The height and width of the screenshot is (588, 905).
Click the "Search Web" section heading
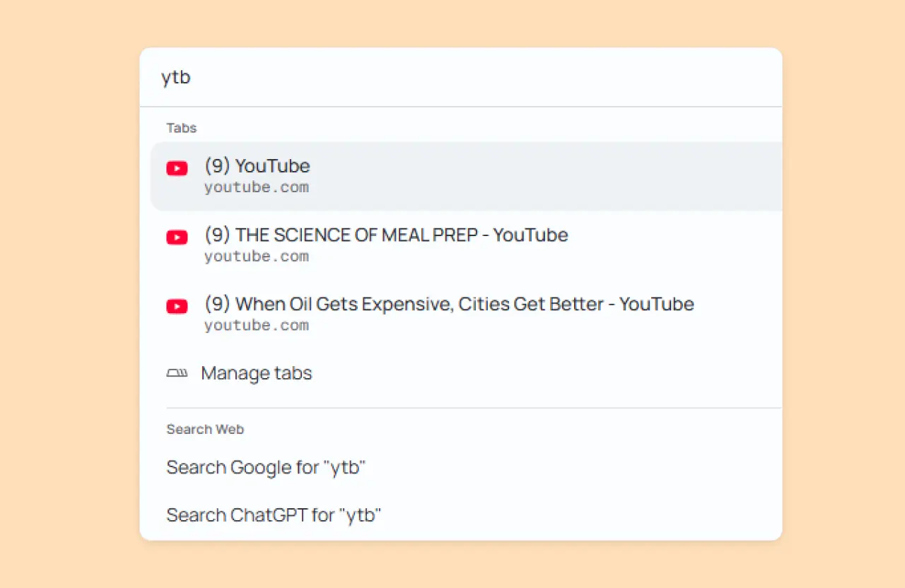(205, 429)
